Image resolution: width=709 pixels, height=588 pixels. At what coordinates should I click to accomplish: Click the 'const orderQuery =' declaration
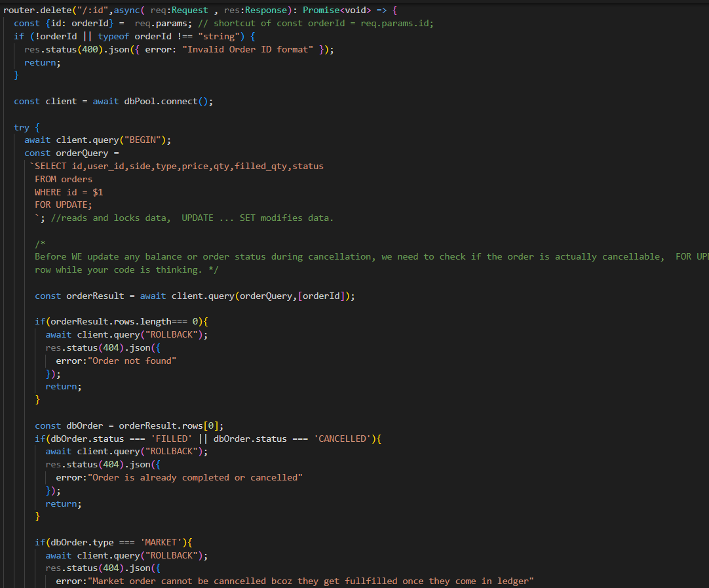(x=71, y=153)
